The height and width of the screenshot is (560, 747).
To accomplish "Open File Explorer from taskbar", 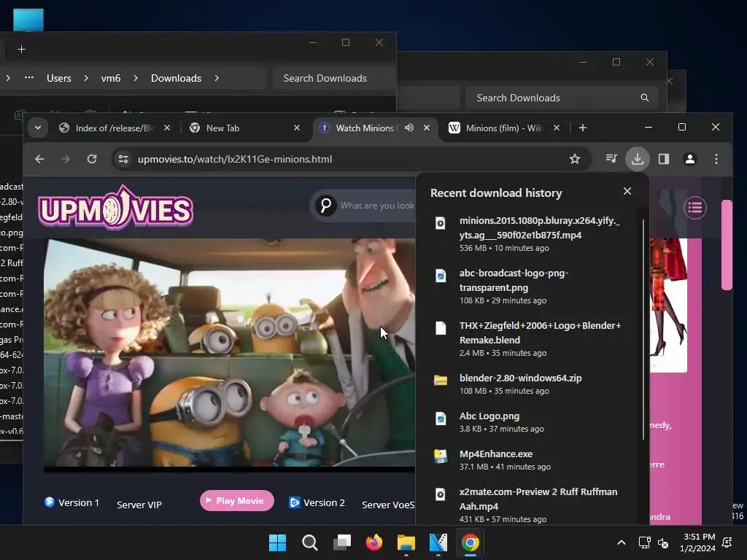I will click(406, 542).
